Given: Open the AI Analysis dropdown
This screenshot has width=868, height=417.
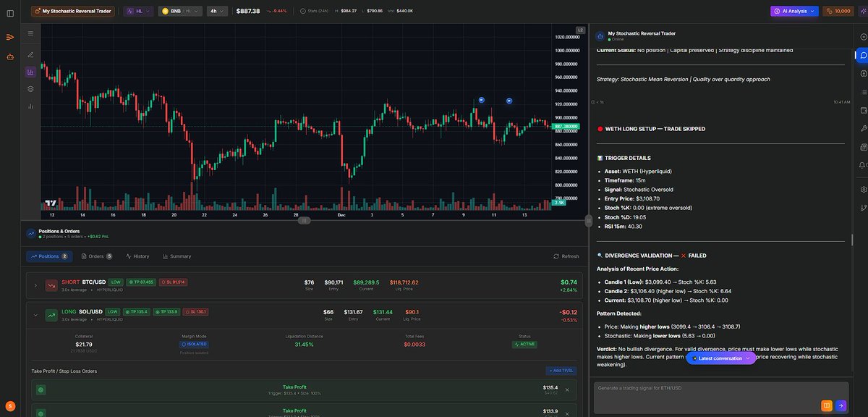Looking at the screenshot, I should click(x=794, y=11).
